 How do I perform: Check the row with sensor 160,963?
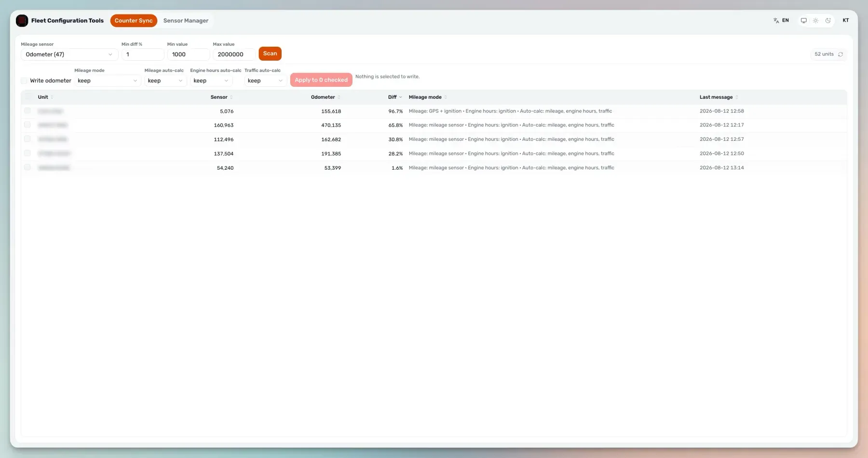(27, 125)
